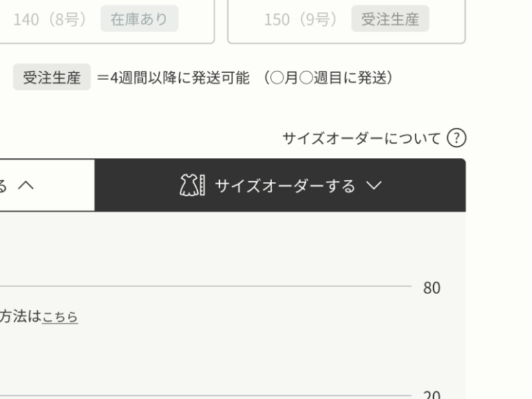Viewport: 532px width, 399px height.
Task: Click the (○月○週目に発送) note text
Action: click(326, 78)
